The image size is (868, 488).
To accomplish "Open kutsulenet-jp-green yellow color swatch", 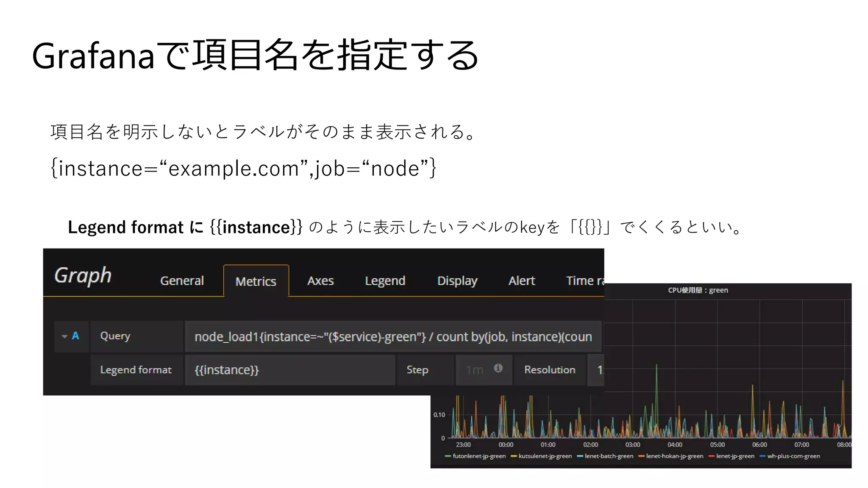I will point(514,457).
